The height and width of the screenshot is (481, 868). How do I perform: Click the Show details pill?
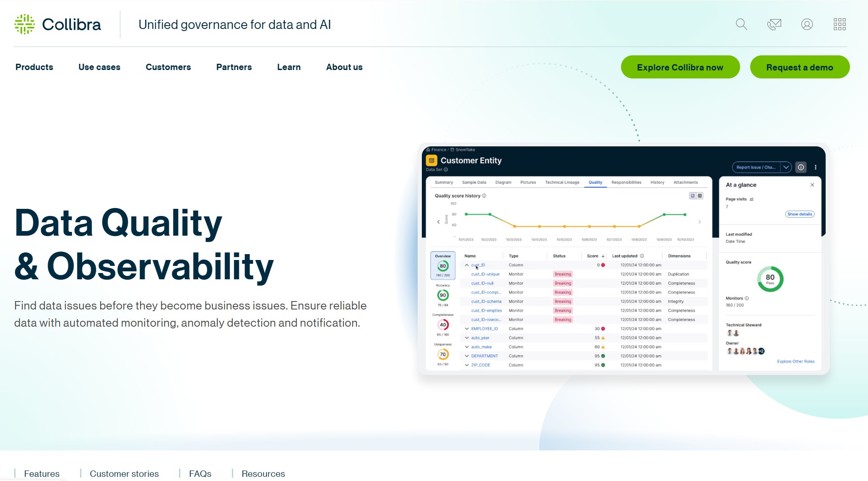click(800, 214)
